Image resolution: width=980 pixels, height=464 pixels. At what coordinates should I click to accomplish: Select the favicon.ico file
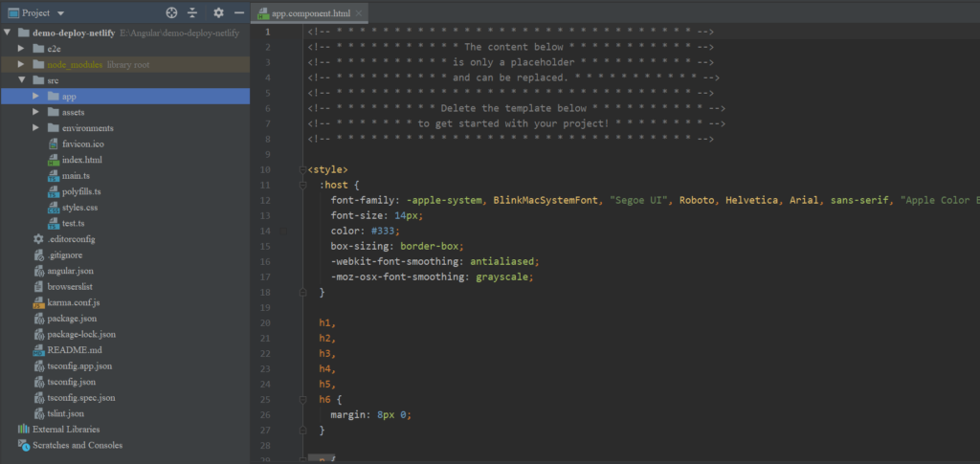click(x=82, y=144)
